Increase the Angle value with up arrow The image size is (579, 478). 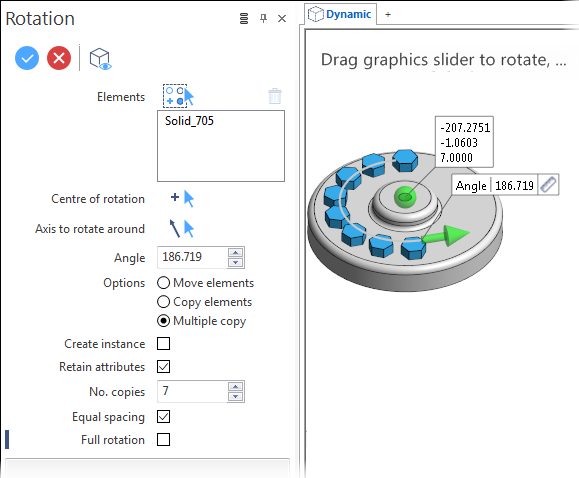pyautogui.click(x=236, y=252)
